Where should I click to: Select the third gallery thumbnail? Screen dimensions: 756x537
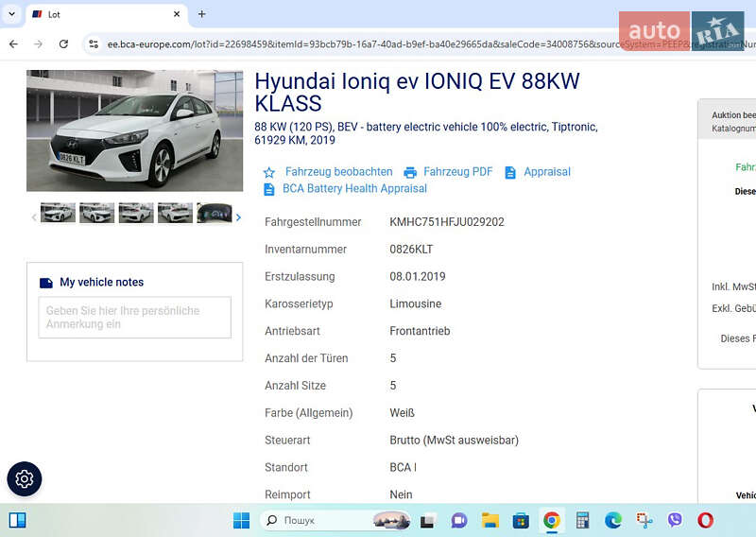136,213
